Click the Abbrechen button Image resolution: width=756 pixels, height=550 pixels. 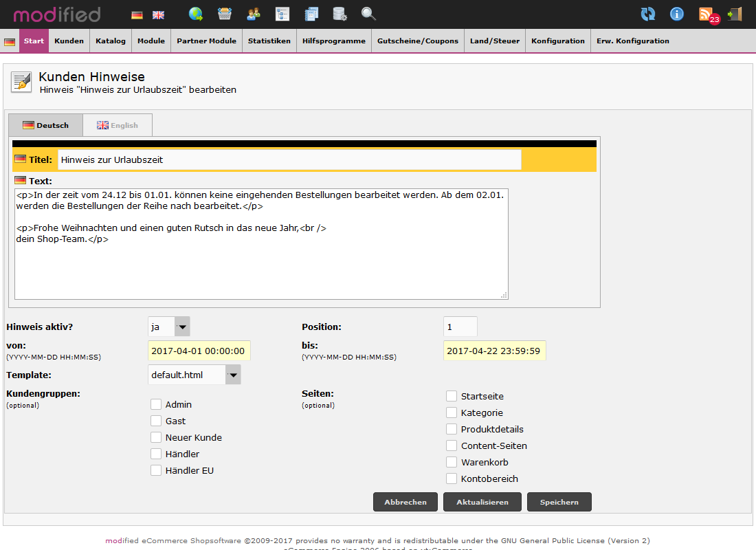[405, 502]
